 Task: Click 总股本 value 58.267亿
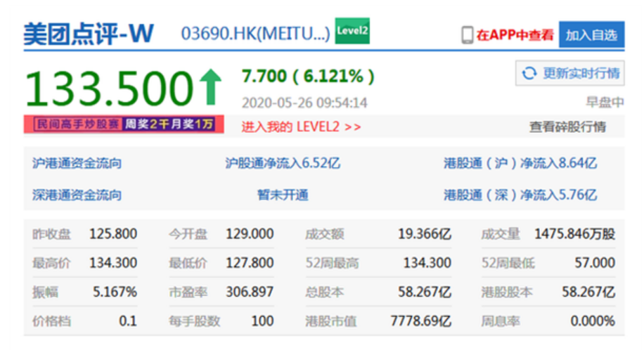(x=425, y=292)
